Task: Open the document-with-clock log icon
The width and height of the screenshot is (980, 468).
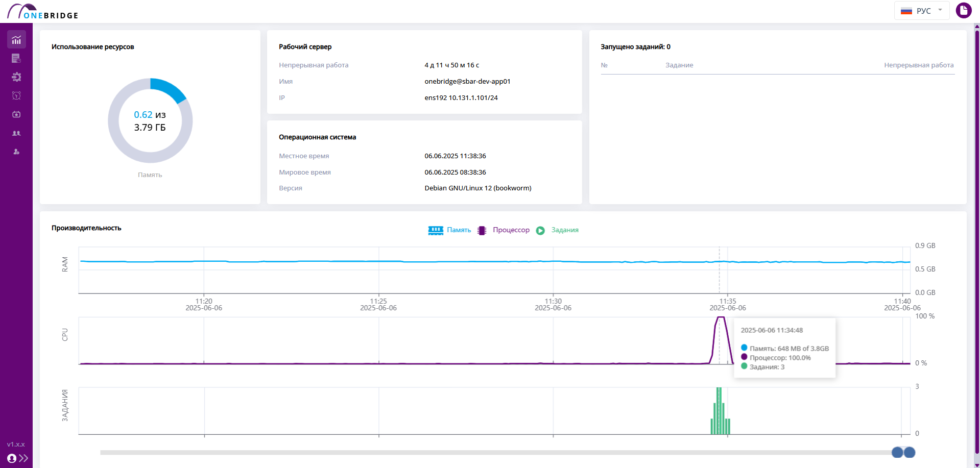Action: pyautogui.click(x=16, y=59)
